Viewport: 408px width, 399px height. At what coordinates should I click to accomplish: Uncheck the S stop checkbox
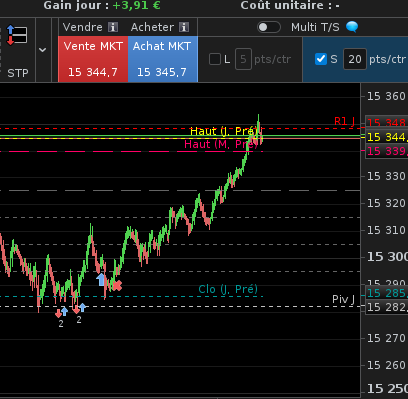pyautogui.click(x=321, y=59)
